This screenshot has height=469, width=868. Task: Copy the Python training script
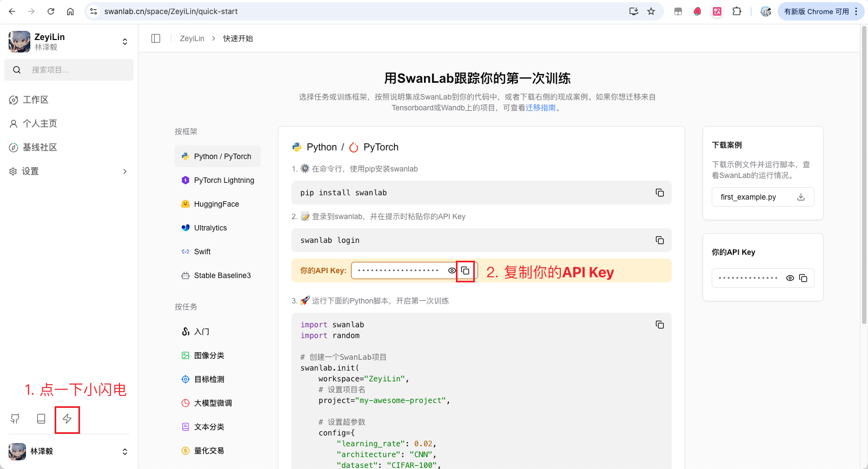[x=660, y=325]
